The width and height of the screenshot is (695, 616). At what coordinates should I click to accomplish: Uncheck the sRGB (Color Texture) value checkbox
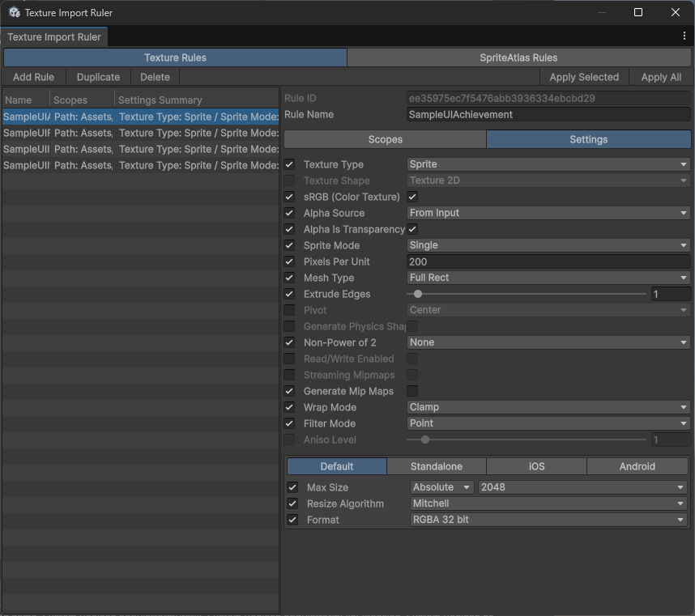tap(412, 197)
